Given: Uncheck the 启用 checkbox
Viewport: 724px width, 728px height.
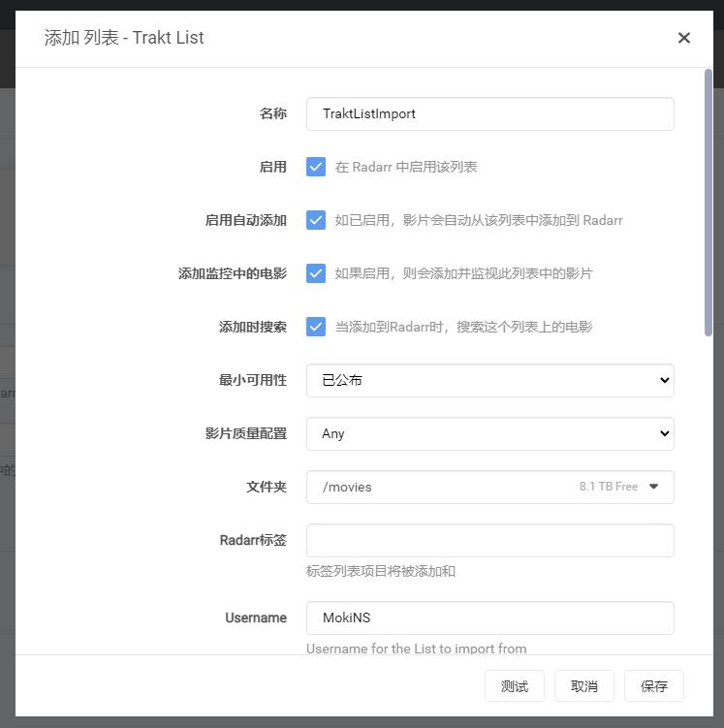Looking at the screenshot, I should click(316, 167).
